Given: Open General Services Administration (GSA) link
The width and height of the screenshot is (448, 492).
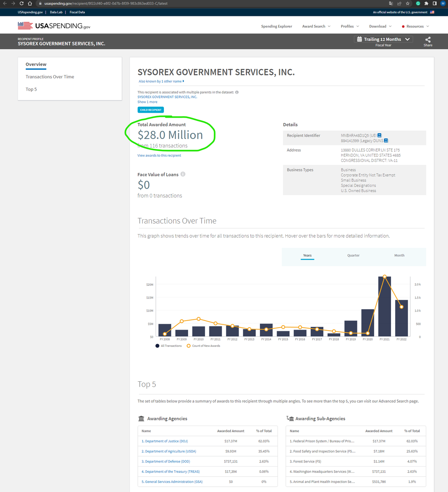Looking at the screenshot, I should coord(172,482).
